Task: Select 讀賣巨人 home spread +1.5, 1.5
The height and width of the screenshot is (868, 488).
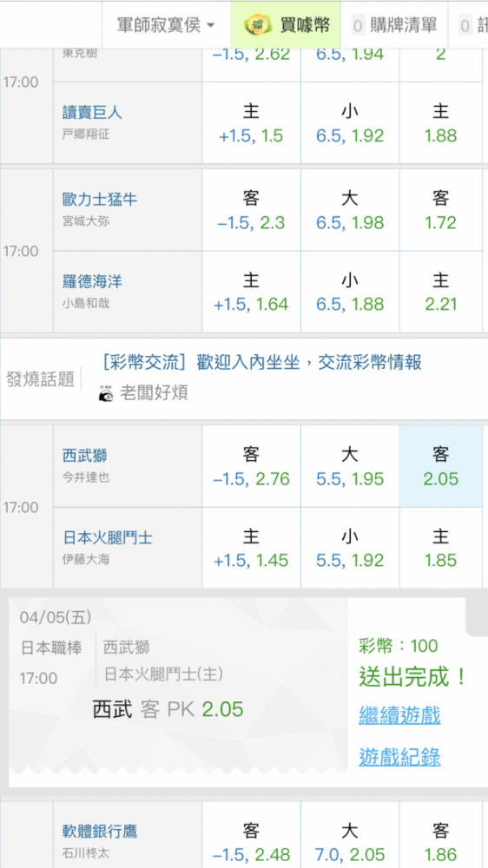Action: click(x=252, y=123)
